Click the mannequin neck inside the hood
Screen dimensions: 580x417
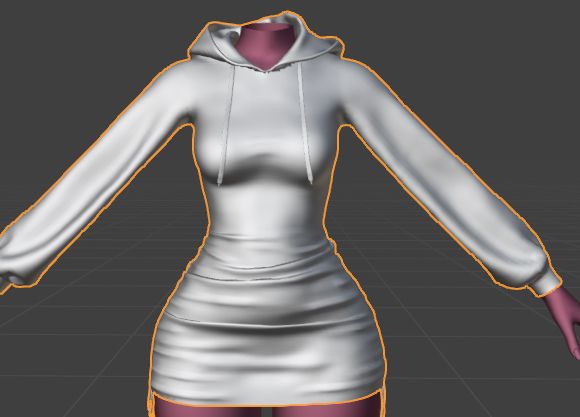[266, 46]
